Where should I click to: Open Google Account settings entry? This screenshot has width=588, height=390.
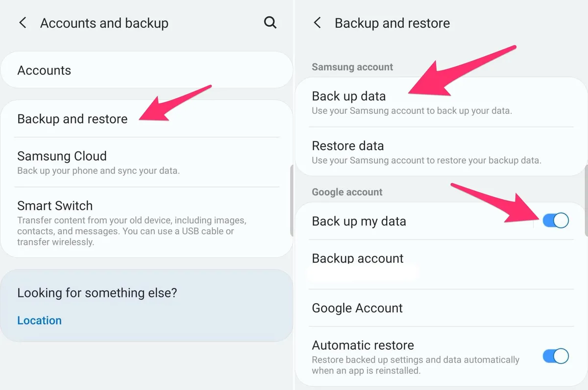pyautogui.click(x=357, y=308)
